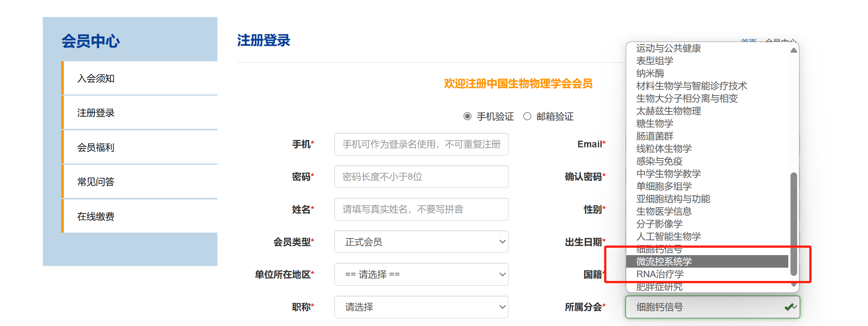
Task: Click the dropdown list scroll-up arrow
Action: (x=793, y=50)
